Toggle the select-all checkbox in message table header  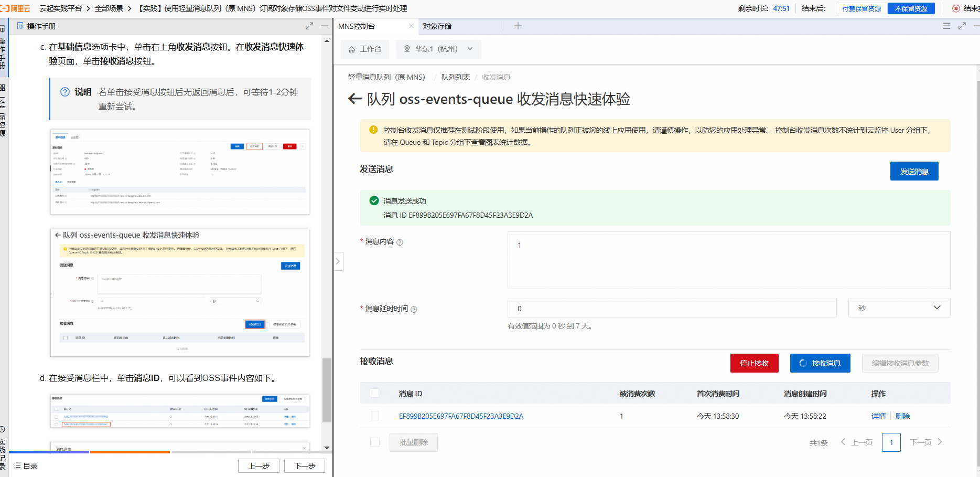[x=374, y=393]
